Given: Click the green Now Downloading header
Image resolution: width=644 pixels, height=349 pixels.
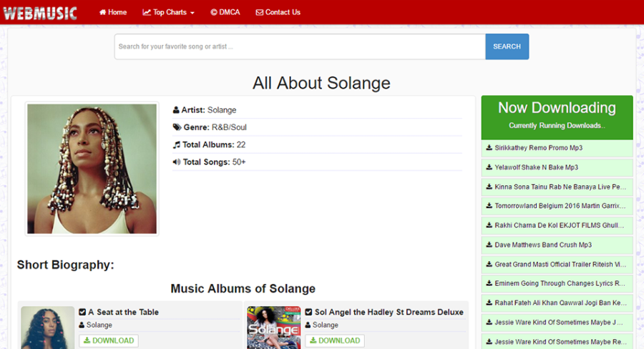Looking at the screenshot, I should (x=557, y=117).
